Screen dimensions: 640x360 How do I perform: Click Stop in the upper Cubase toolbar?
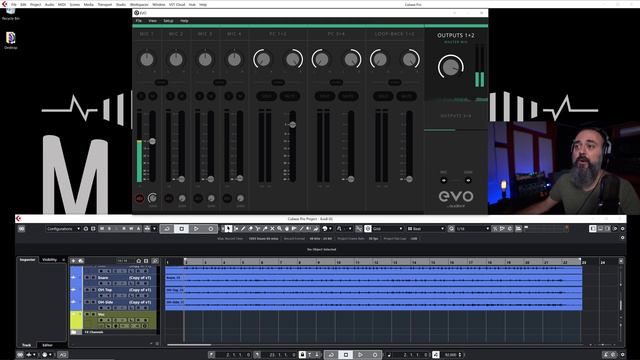[182, 229]
